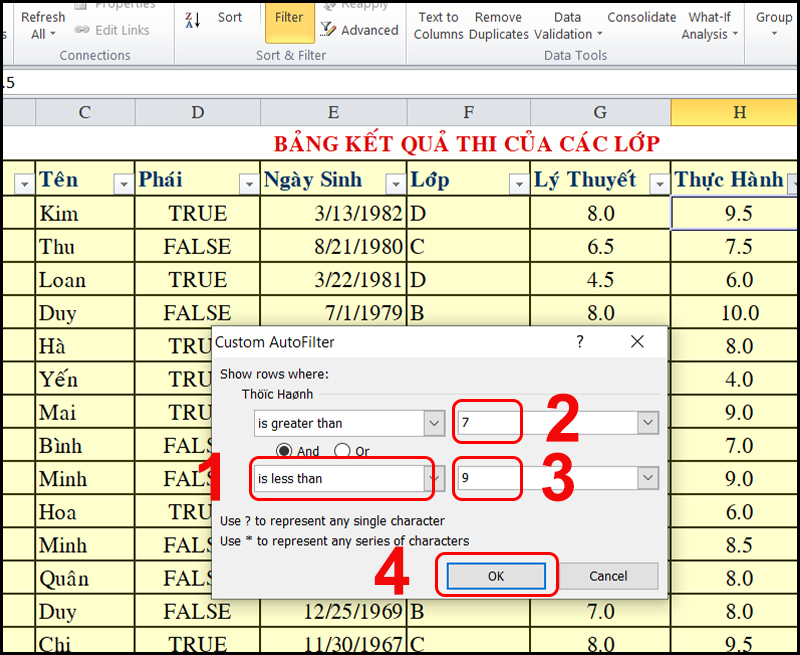Click the Sort A to Z icon
The width and height of the screenshot is (800, 655).
(x=193, y=19)
